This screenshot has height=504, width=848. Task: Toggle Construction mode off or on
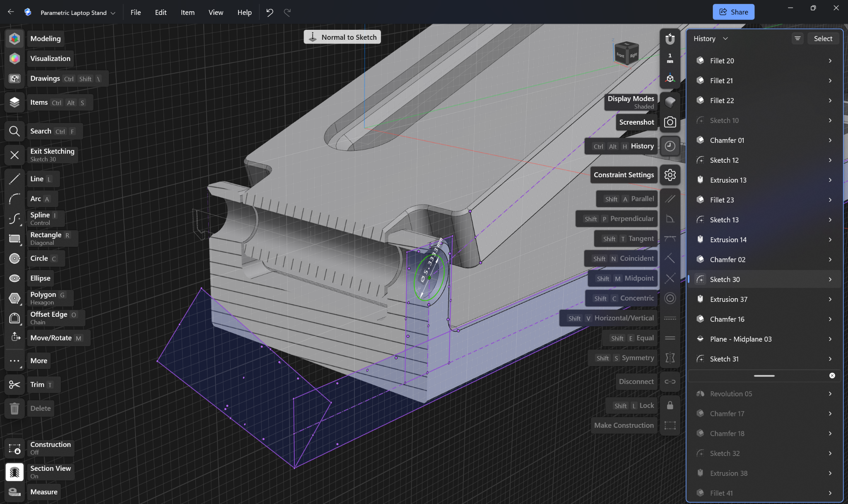pos(14,448)
